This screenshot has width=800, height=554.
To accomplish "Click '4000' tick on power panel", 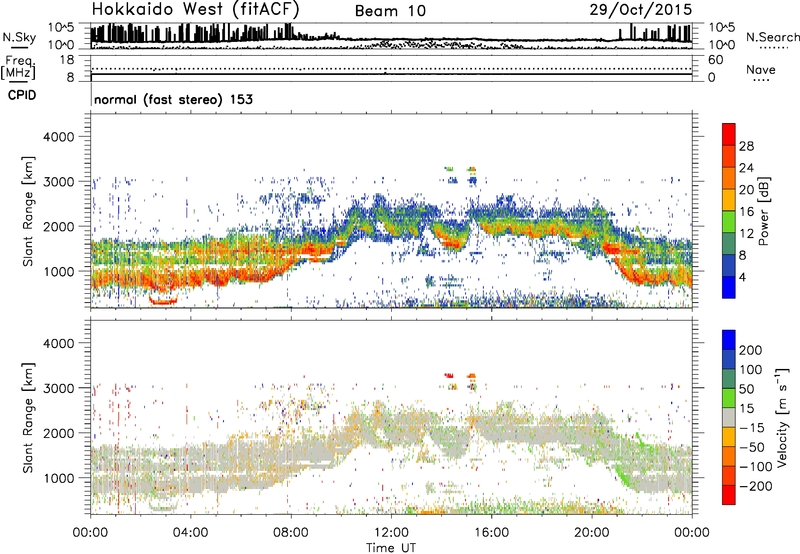I will click(x=58, y=137).
